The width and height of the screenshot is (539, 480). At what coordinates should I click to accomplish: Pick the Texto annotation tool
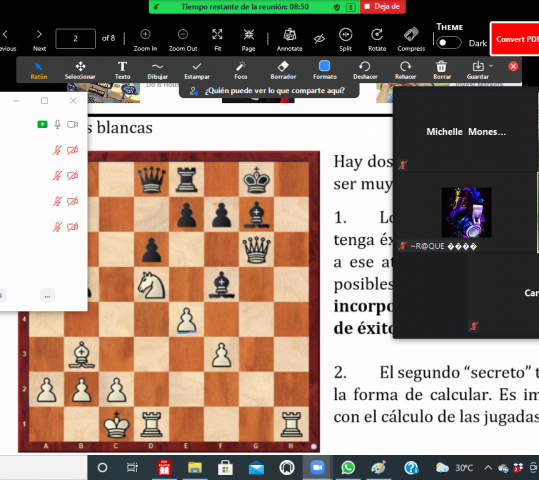pos(122,70)
